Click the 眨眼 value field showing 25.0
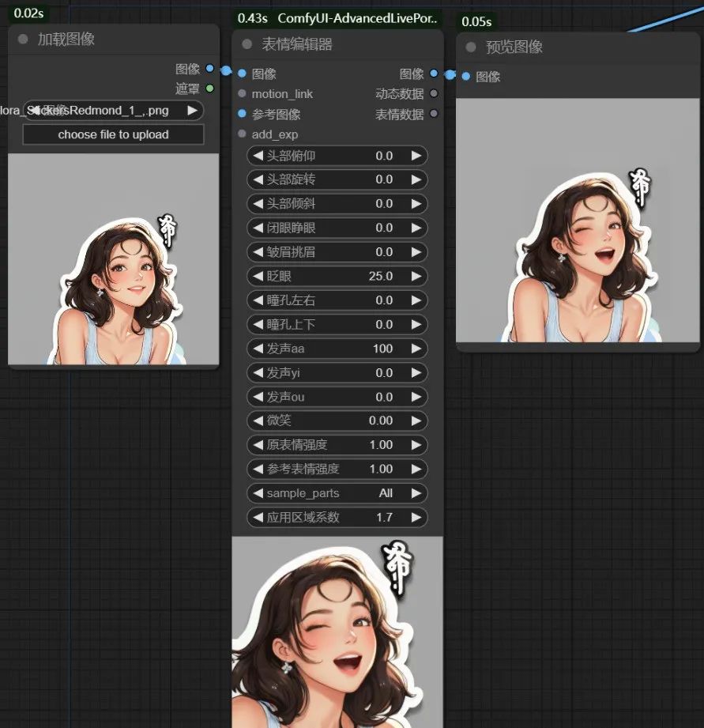This screenshot has width=704, height=728. (x=337, y=276)
